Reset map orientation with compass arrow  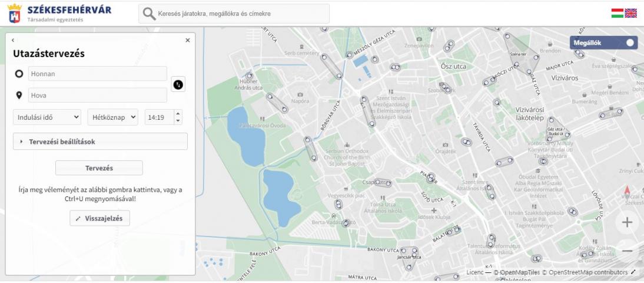coord(627,192)
